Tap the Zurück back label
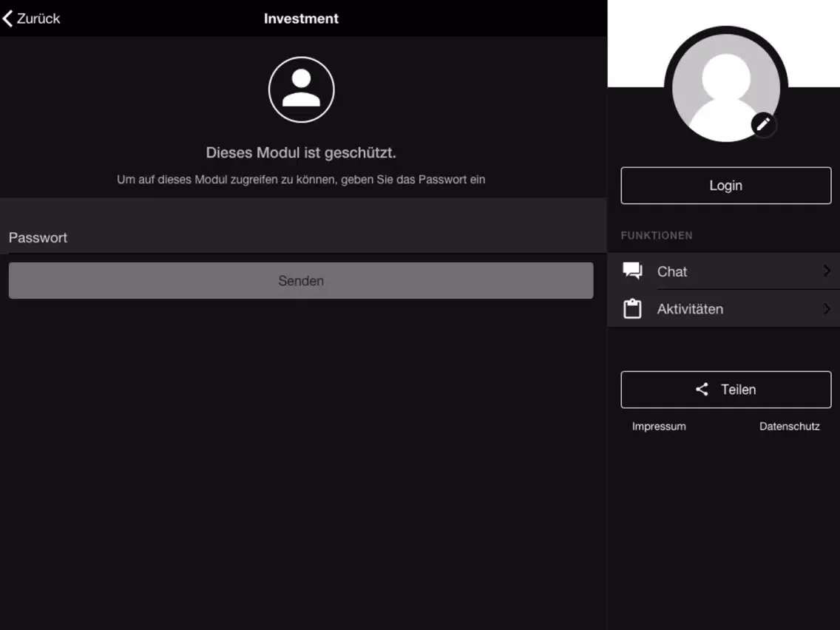840x630 pixels. tap(38, 18)
